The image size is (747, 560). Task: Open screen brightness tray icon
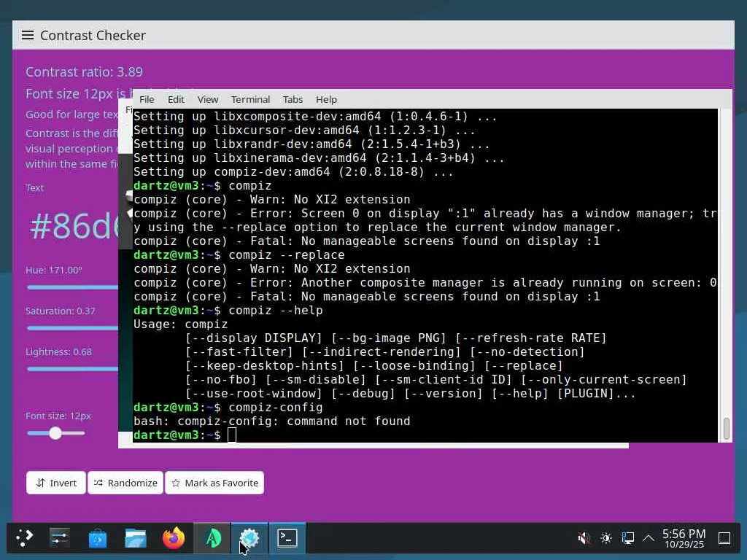pos(606,538)
